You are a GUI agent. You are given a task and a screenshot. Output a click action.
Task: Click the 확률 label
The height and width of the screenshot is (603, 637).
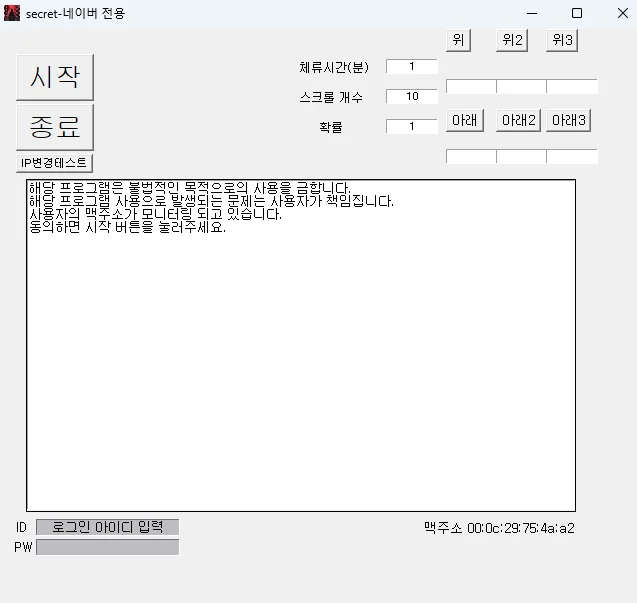coord(331,127)
